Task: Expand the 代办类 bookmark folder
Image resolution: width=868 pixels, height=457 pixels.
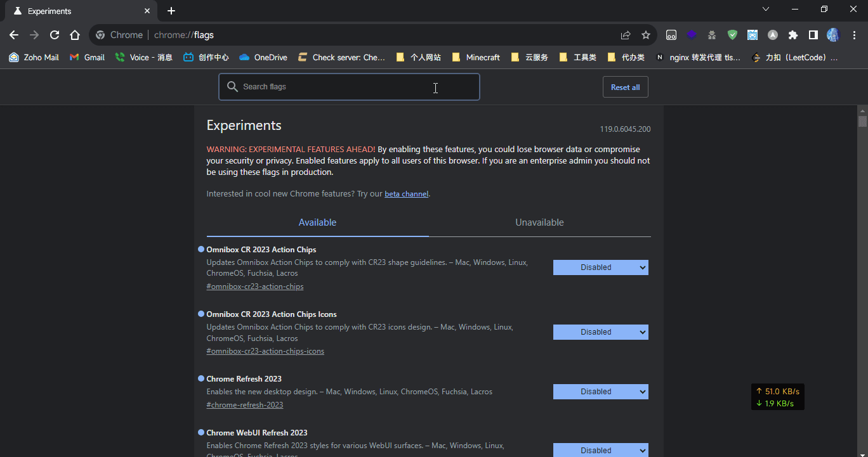Action: point(626,57)
